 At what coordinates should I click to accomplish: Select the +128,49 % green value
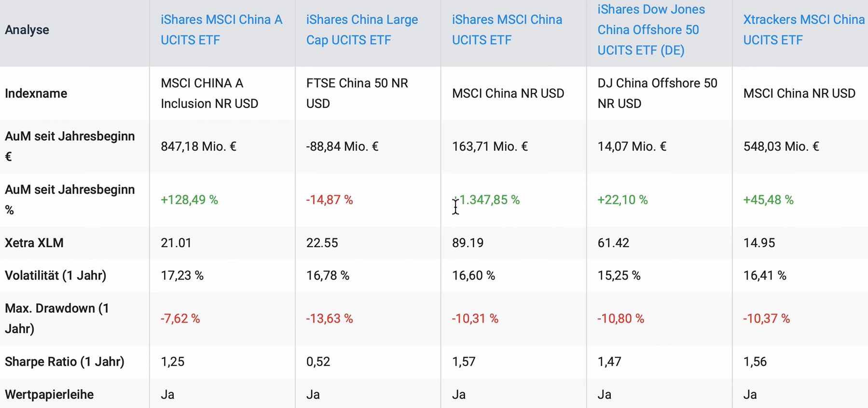pyautogui.click(x=189, y=200)
